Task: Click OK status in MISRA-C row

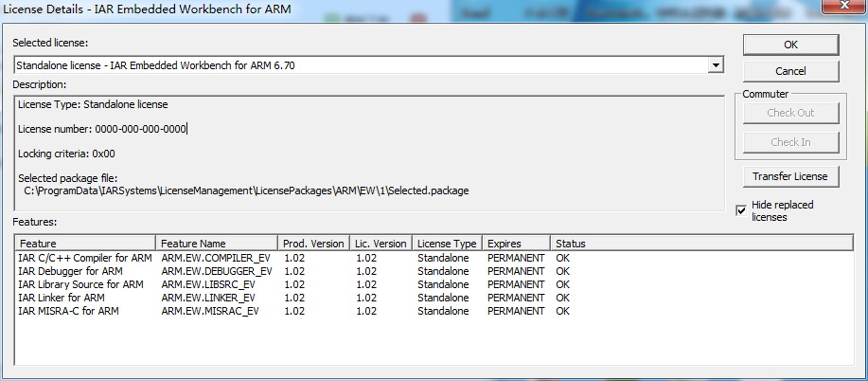Action: point(562,311)
